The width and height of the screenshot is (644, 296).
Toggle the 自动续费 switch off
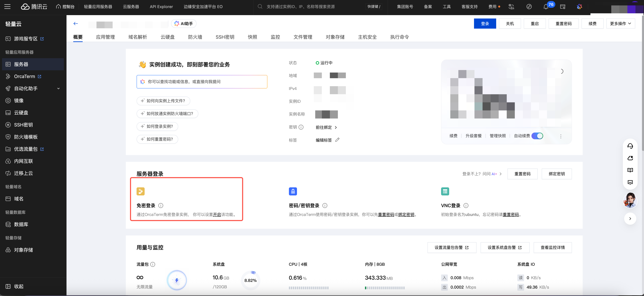tap(537, 136)
